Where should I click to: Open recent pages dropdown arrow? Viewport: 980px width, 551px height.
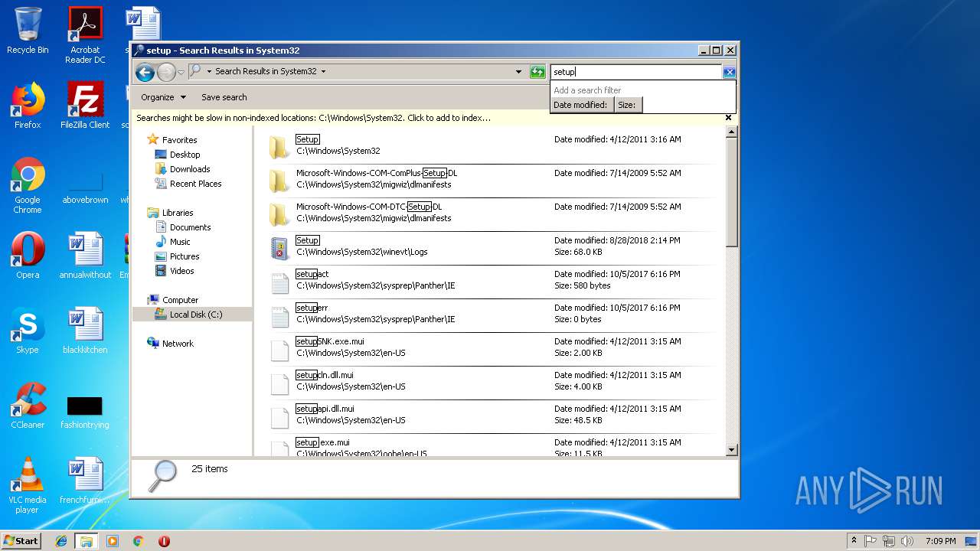(x=181, y=72)
